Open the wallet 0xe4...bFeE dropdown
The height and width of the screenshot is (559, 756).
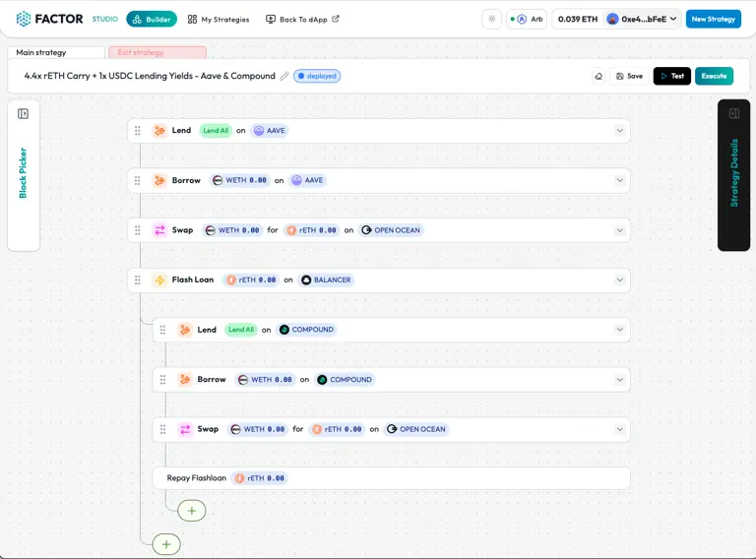click(641, 20)
